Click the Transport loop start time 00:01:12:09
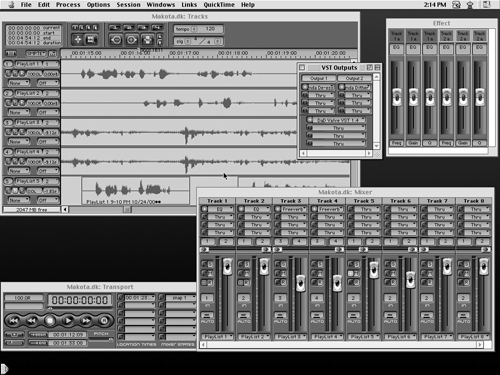The height and width of the screenshot is (375, 500). coord(68,334)
